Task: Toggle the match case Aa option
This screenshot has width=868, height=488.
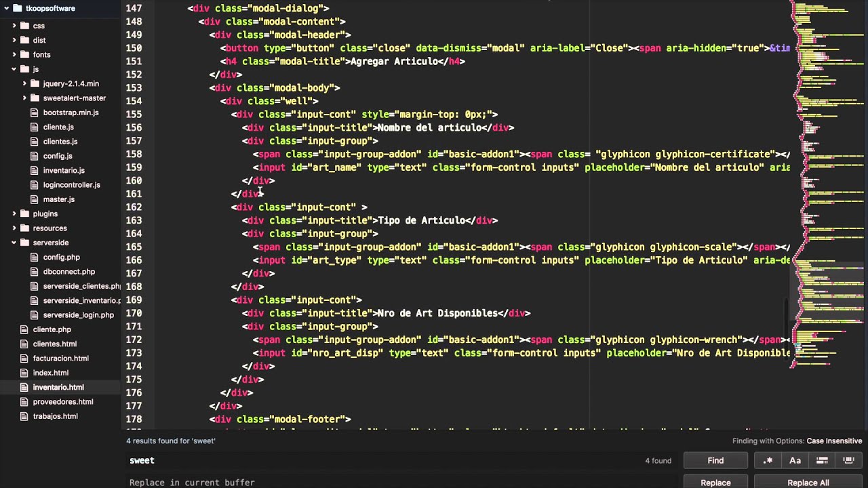Action: [795, 460]
